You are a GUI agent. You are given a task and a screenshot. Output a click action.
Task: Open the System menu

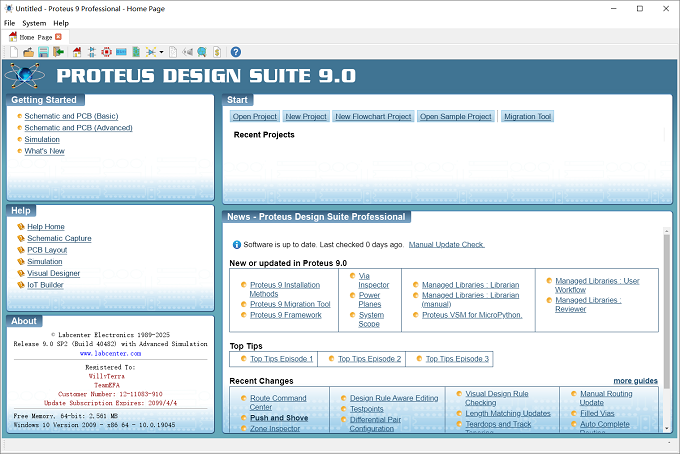(x=34, y=23)
